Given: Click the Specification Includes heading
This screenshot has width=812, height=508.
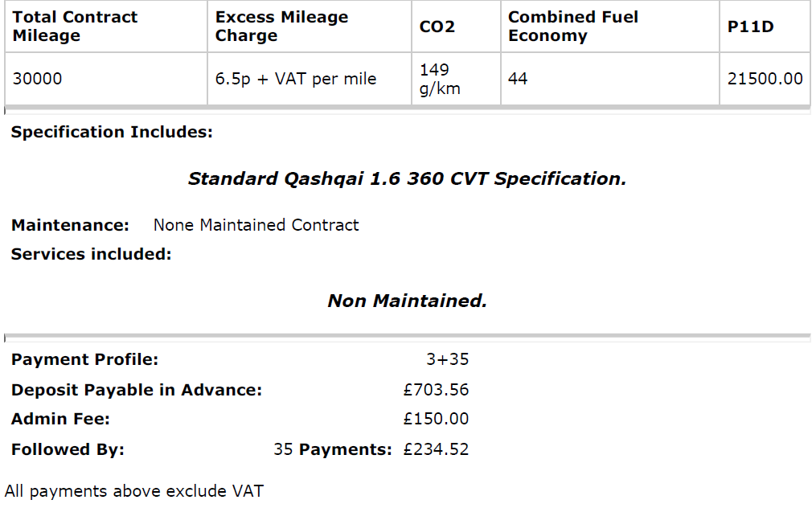Looking at the screenshot, I should tap(112, 132).
